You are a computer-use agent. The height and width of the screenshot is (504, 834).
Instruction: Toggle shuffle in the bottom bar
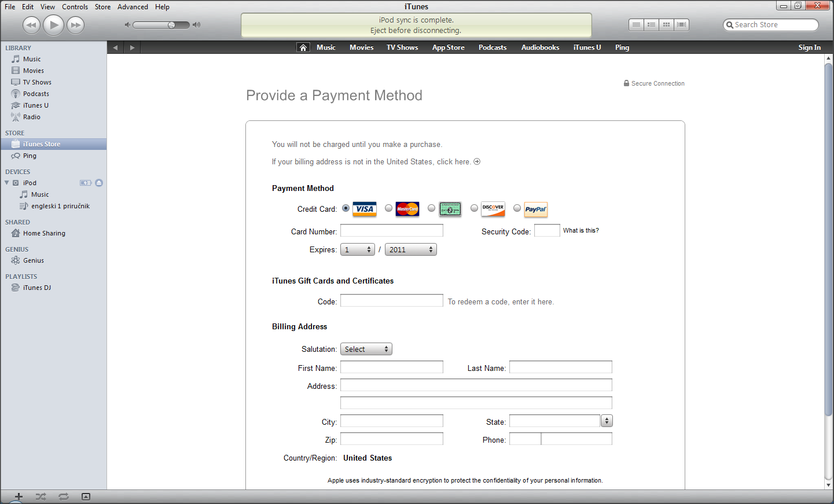[41, 496]
